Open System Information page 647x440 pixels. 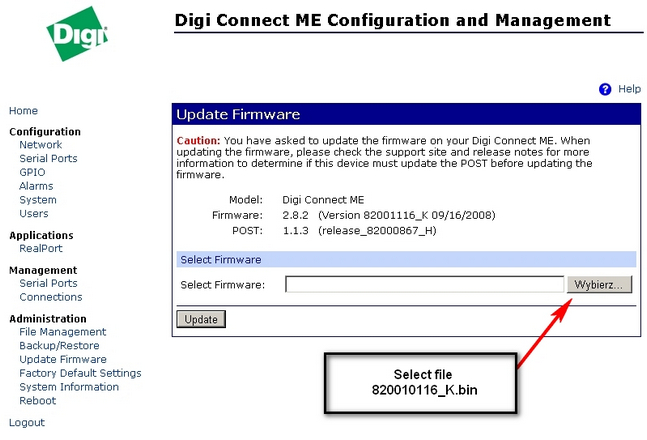tap(69, 387)
